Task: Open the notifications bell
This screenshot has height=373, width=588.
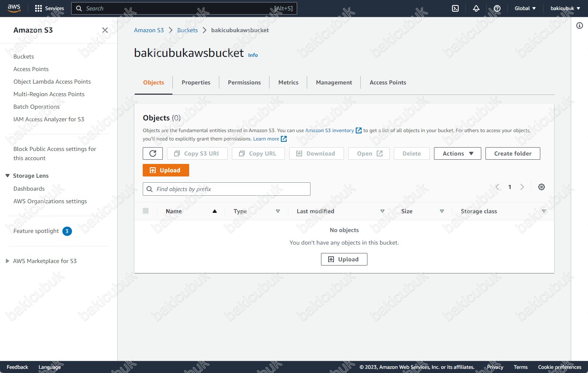Action: pyautogui.click(x=476, y=8)
